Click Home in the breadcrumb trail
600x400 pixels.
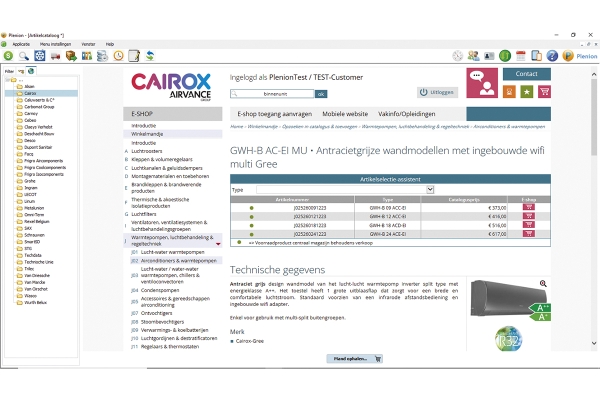[x=236, y=127]
